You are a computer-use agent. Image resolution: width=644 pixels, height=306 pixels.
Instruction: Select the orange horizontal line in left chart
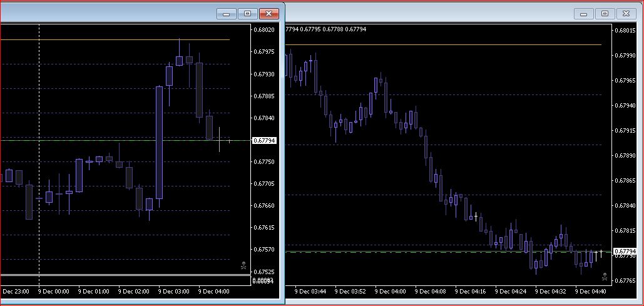click(x=125, y=39)
